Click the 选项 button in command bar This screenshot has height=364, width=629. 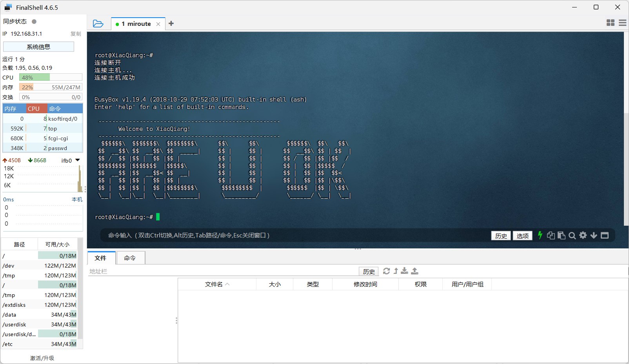[x=522, y=236]
